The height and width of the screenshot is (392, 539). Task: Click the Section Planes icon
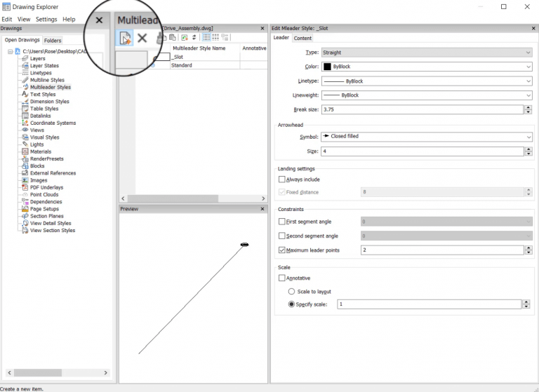(25, 216)
